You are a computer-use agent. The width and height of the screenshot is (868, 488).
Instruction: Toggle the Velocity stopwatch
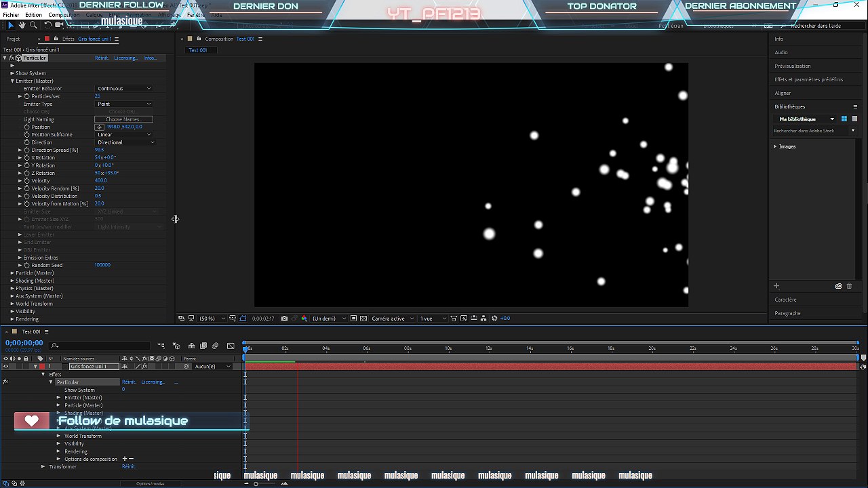pyautogui.click(x=27, y=181)
